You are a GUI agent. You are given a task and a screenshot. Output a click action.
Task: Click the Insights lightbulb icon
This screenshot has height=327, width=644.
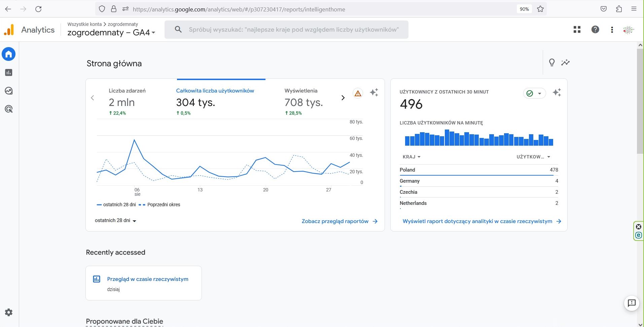point(552,63)
